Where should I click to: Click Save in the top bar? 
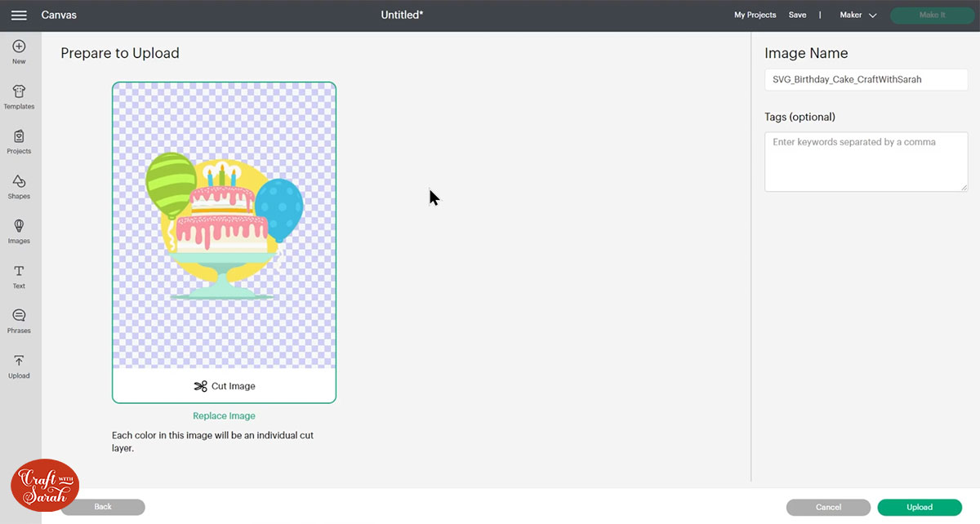[797, 16]
